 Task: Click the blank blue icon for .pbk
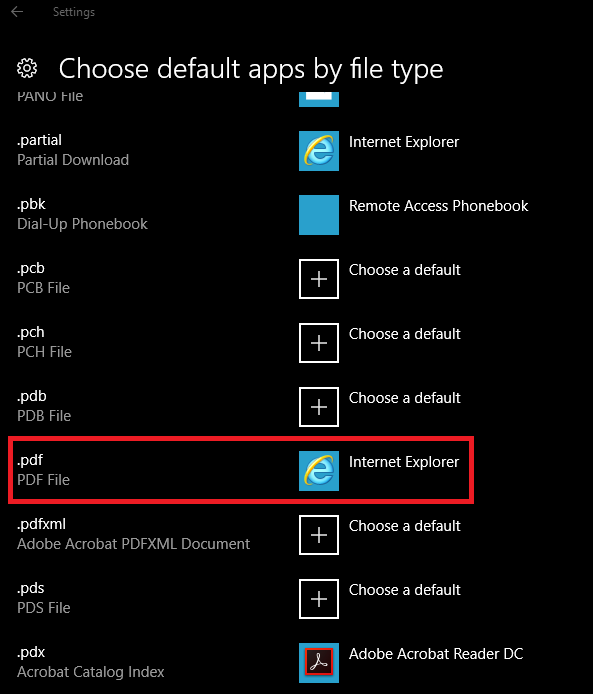pos(319,215)
